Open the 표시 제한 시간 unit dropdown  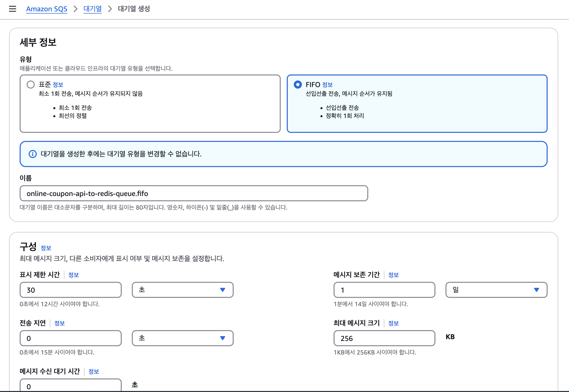[x=182, y=290]
